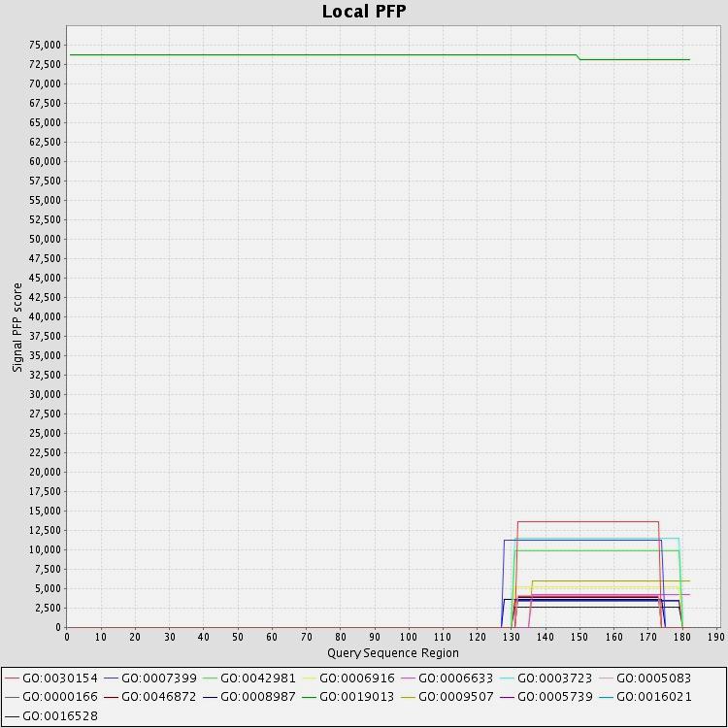Click the GO:0006633 legend entry
The image size is (728, 728).
click(x=447, y=678)
